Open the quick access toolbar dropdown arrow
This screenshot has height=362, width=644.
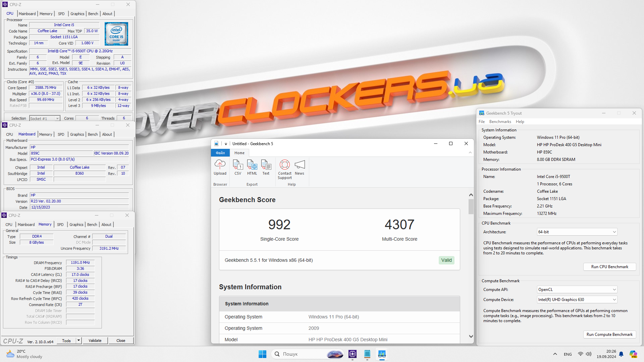point(226,144)
